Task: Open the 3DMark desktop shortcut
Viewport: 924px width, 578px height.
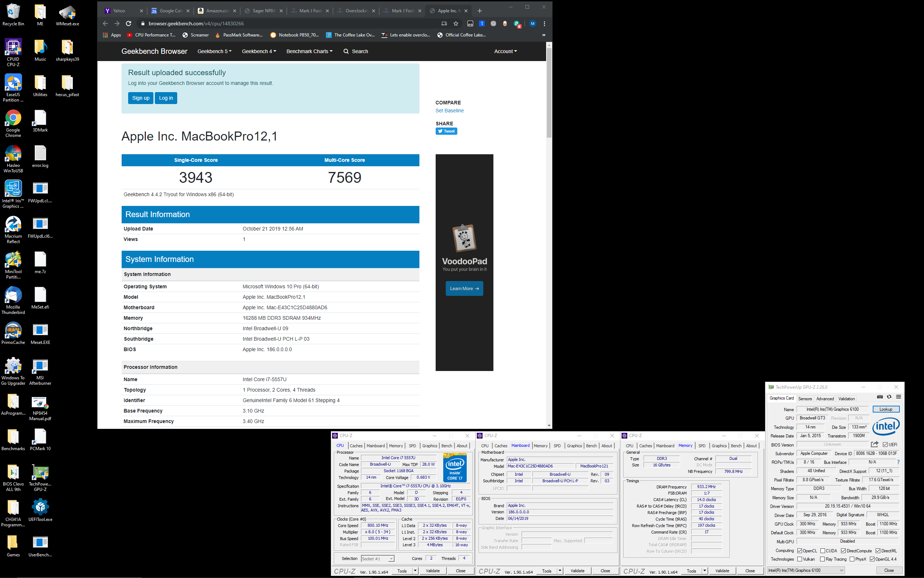Action: 40,121
